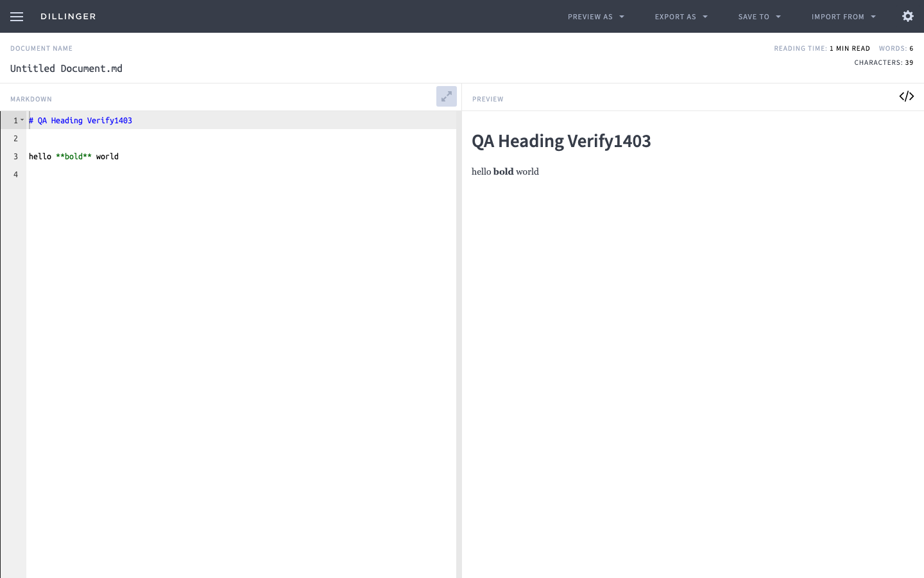
Task: Open the hamburger sidebar menu
Action: pos(17,17)
